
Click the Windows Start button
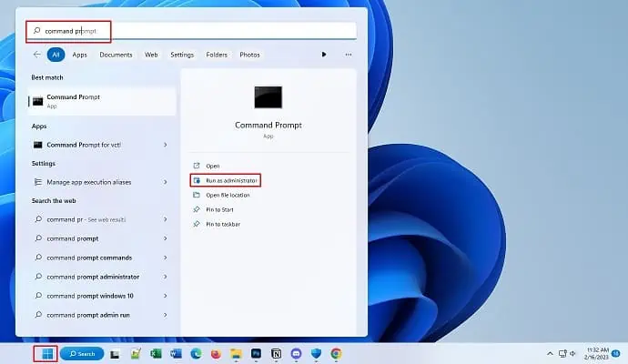(45, 353)
